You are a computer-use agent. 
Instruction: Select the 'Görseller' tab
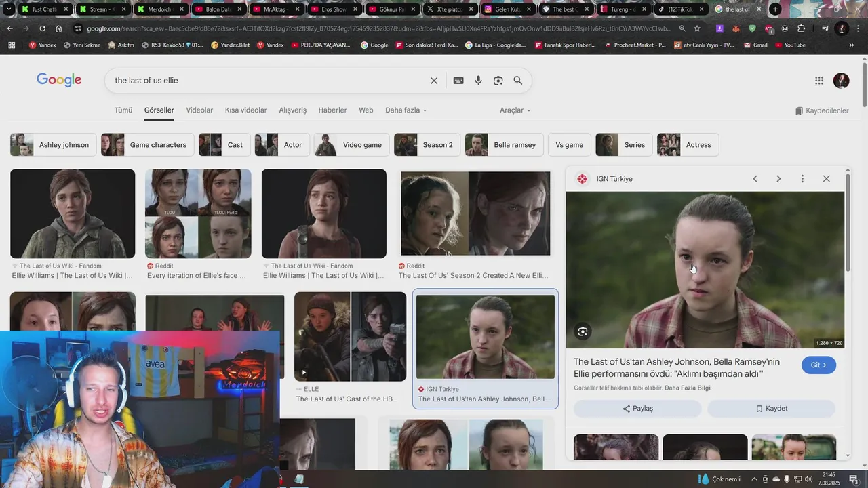tap(159, 110)
